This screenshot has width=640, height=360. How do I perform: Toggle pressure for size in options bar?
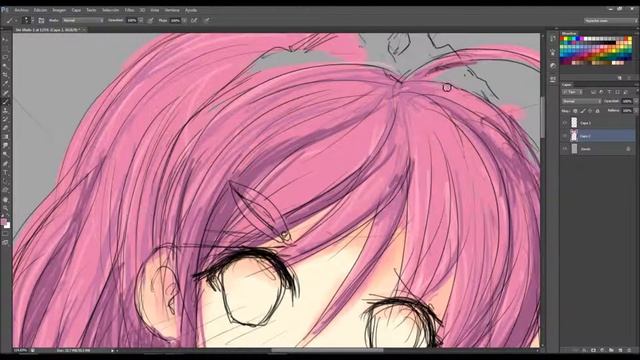[x=207, y=20]
